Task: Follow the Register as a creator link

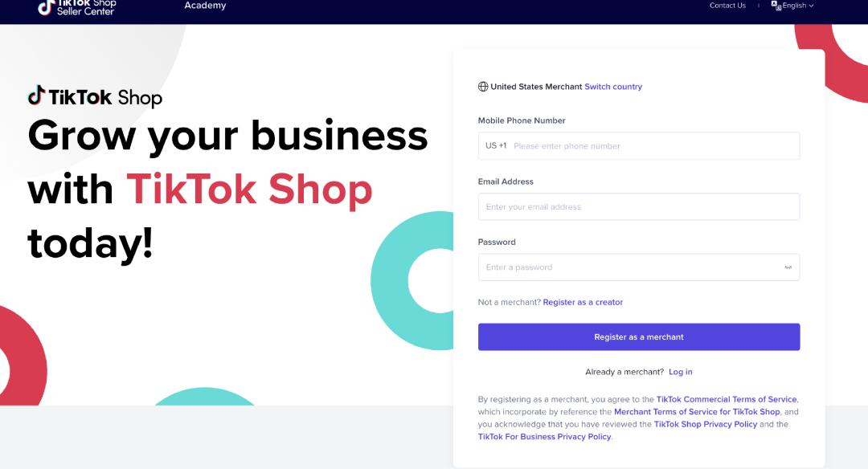Action: tap(583, 302)
